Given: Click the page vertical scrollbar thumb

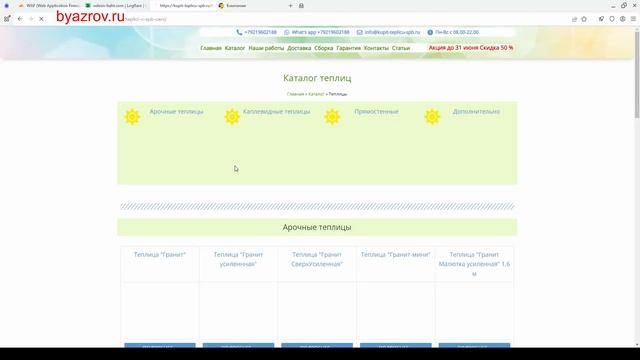Looking at the screenshot, I should 637,76.
